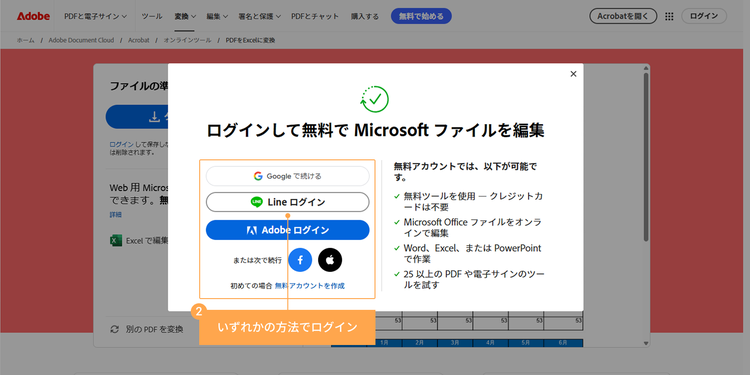
Task: Click the Adobe ログイン button
Action: click(x=287, y=230)
